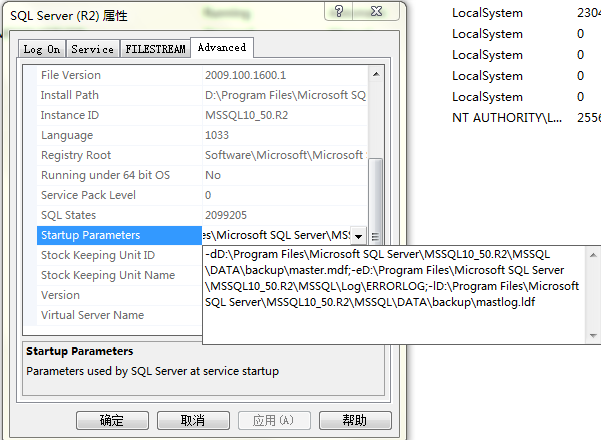The height and width of the screenshot is (440, 601).
Task: Click scroll down arrow in parameters popup
Action: 593,336
